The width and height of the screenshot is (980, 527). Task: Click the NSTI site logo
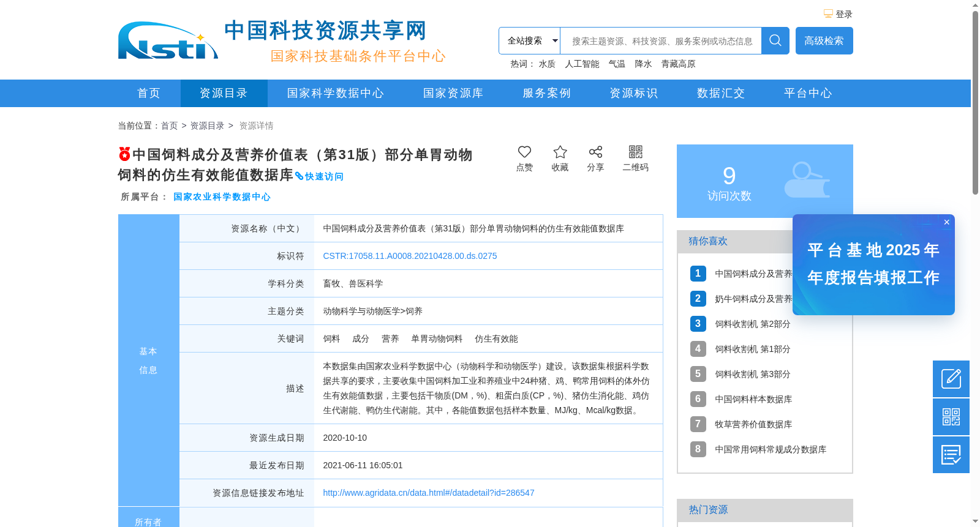[x=168, y=40]
